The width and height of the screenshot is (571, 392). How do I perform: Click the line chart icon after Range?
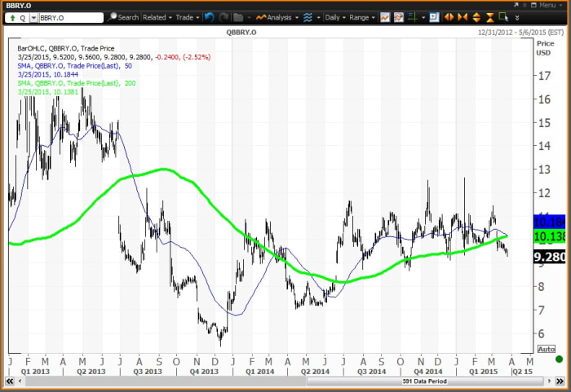pyautogui.click(x=385, y=17)
